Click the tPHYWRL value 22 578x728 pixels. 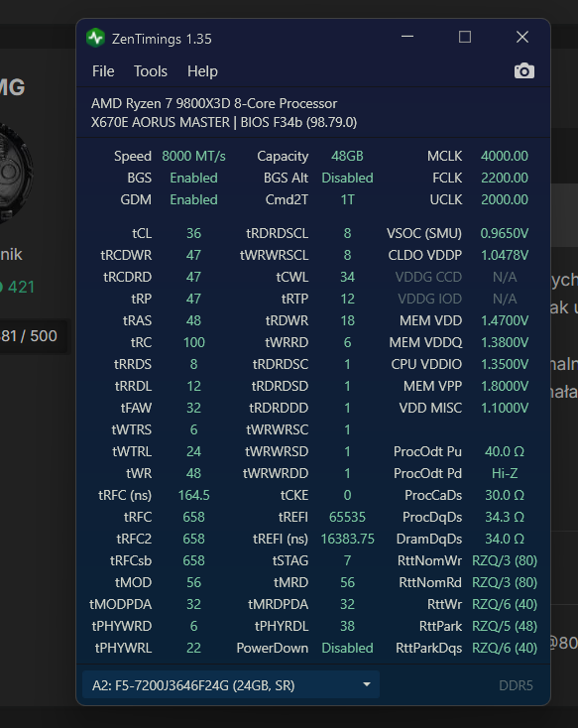coord(193,648)
